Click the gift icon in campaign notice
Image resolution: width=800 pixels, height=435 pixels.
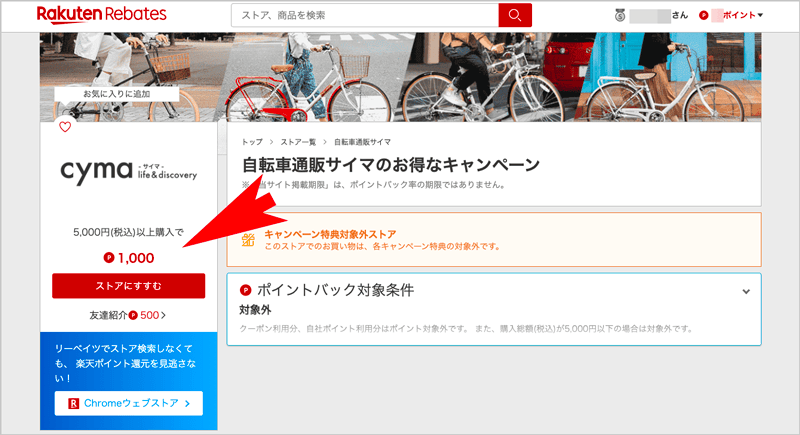[248, 240]
